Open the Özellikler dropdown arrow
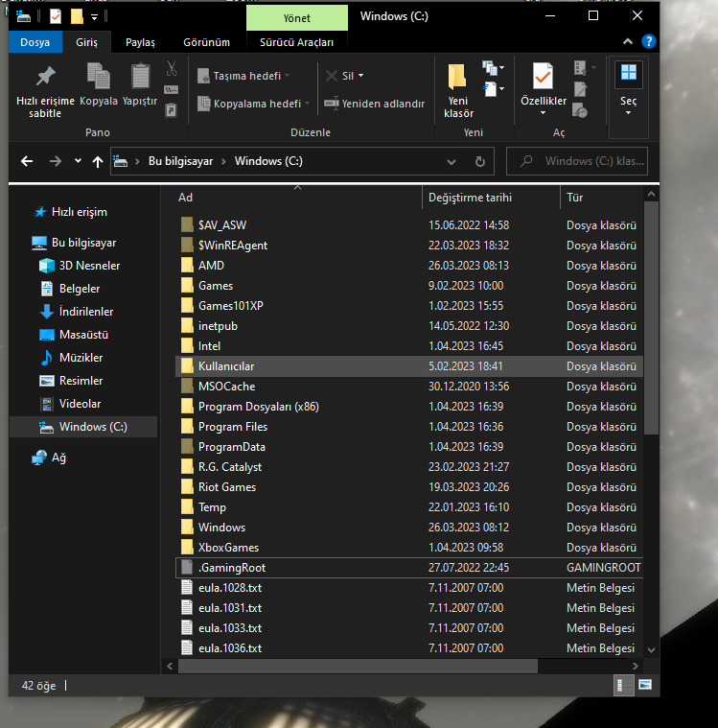The width and height of the screenshot is (718, 728). (x=543, y=113)
